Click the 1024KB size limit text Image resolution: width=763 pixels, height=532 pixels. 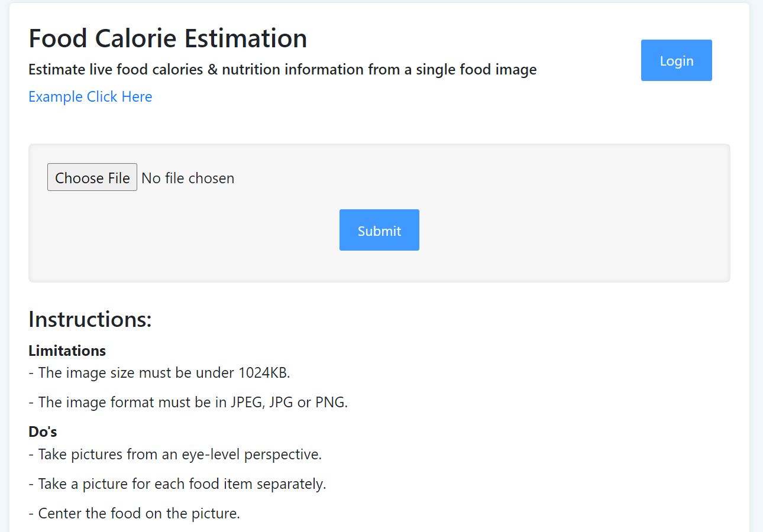pyautogui.click(x=263, y=373)
